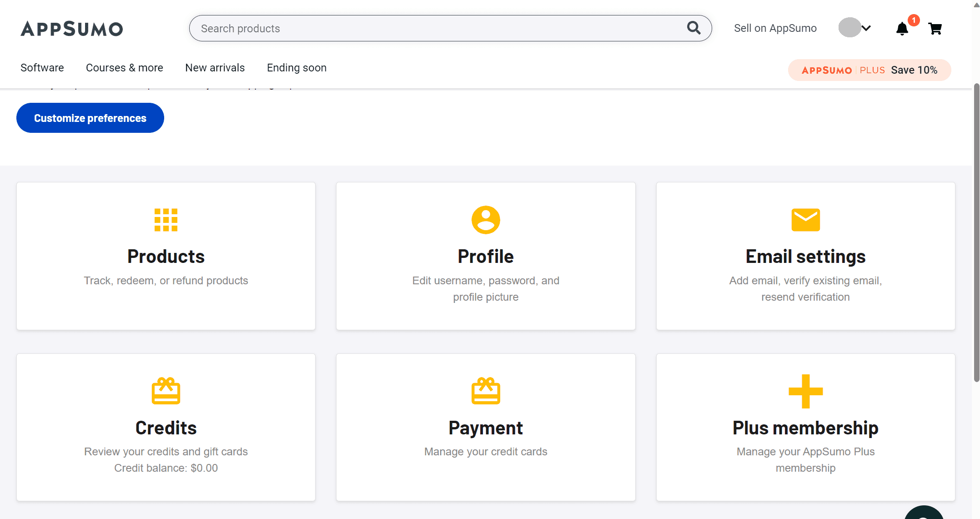The image size is (980, 519).
Task: Click 'Track, redeem, or refund products' text
Action: 166,281
